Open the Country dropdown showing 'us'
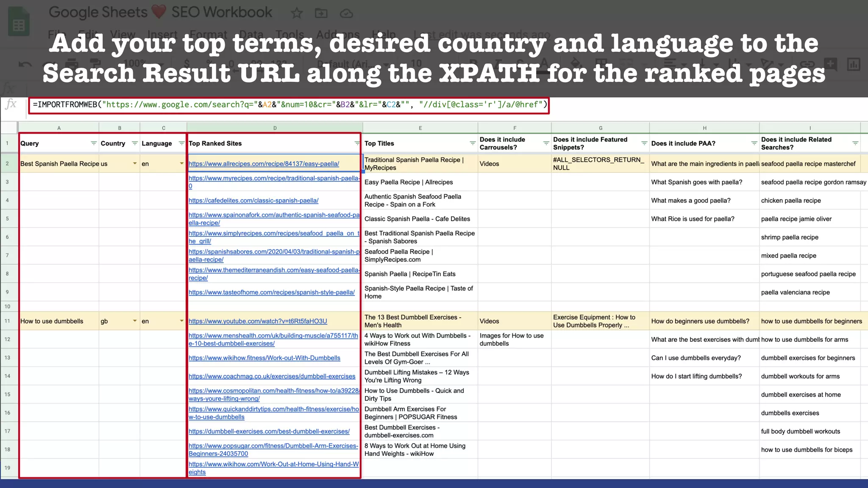This screenshot has height=488, width=868. [135, 163]
